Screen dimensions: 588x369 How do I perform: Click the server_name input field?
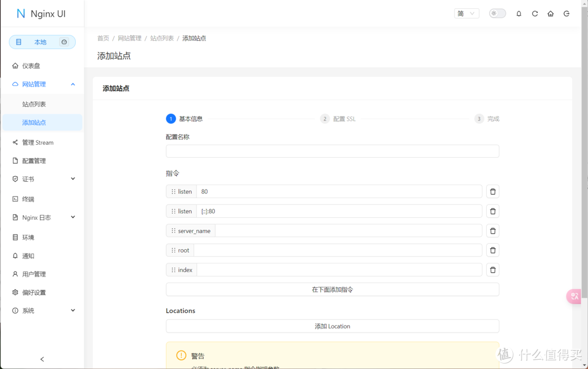pos(348,230)
